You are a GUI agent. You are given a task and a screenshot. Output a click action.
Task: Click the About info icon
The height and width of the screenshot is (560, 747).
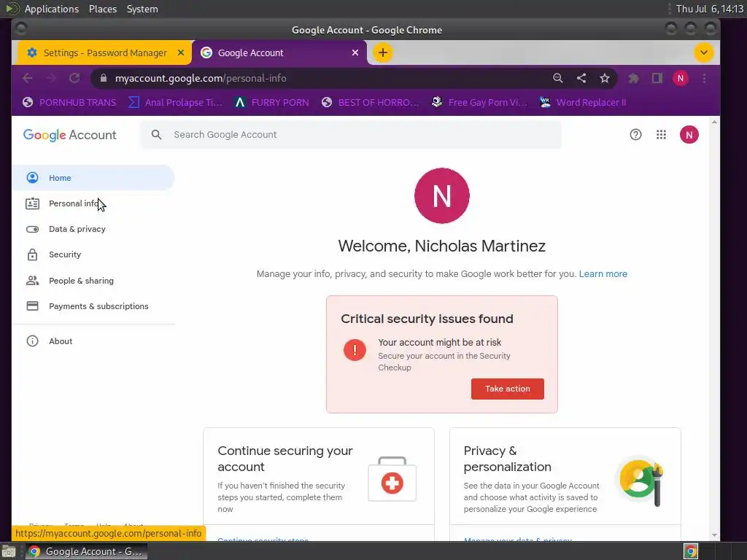(x=32, y=341)
